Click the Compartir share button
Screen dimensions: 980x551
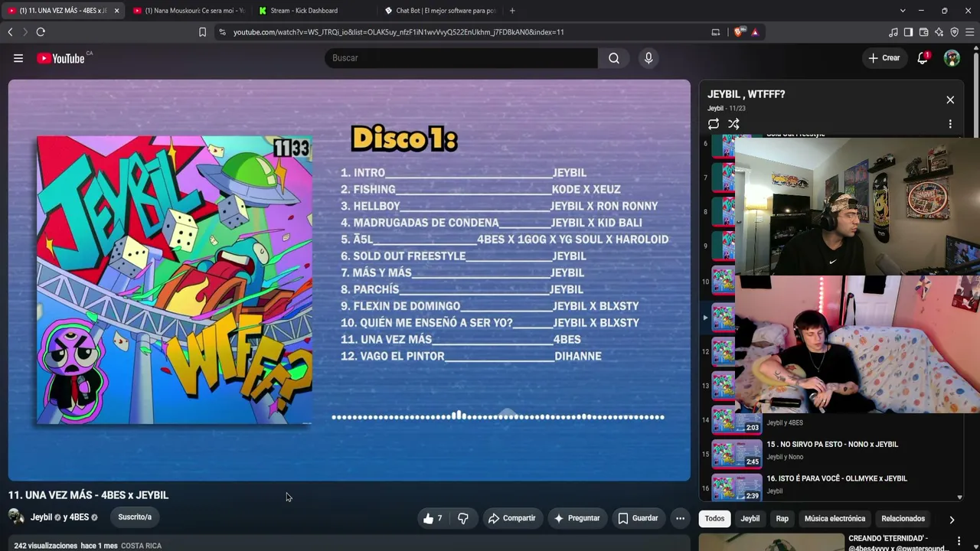[511, 518]
